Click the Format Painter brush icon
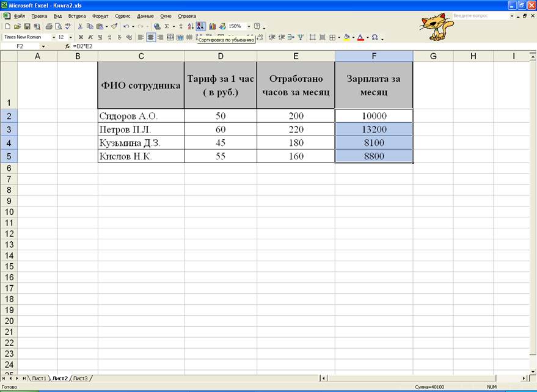 [x=114, y=27]
